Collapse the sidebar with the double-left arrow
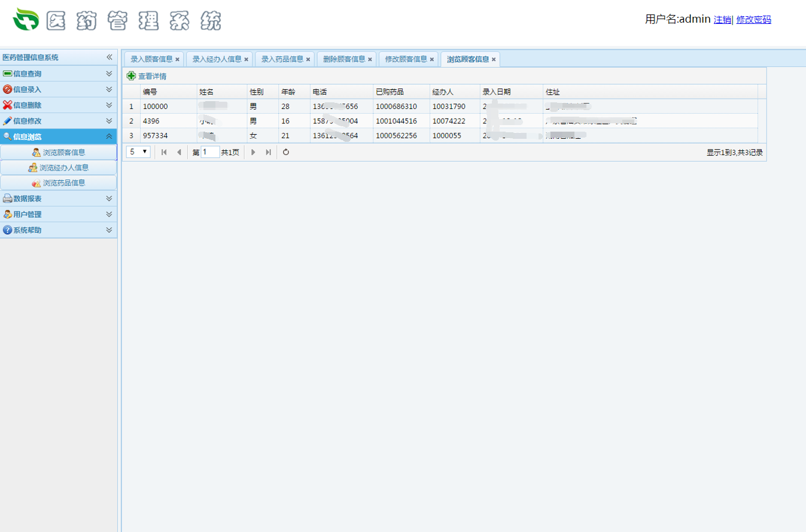Screen dimensions: 806x532 point(110,57)
